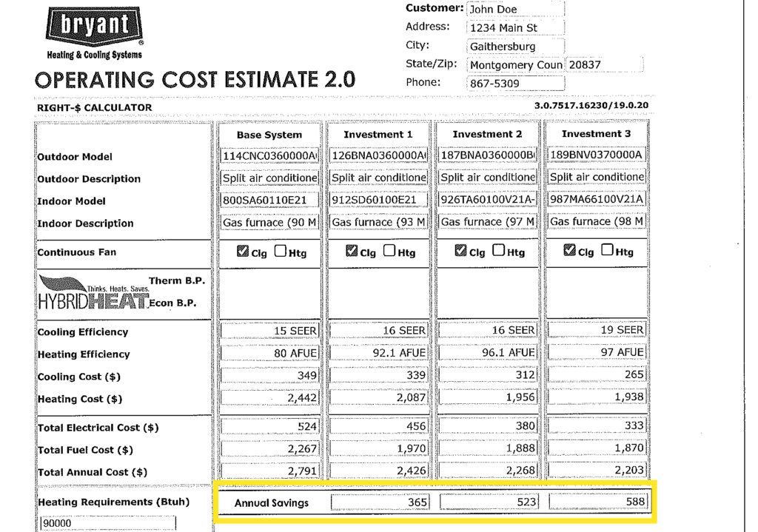Image resolution: width=758 pixels, height=532 pixels.
Task: Focus the State field showing Montgomery Coun
Action: 516,65
